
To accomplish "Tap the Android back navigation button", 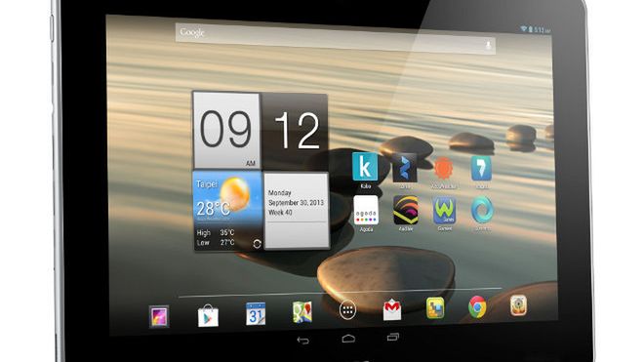I will click(302, 341).
